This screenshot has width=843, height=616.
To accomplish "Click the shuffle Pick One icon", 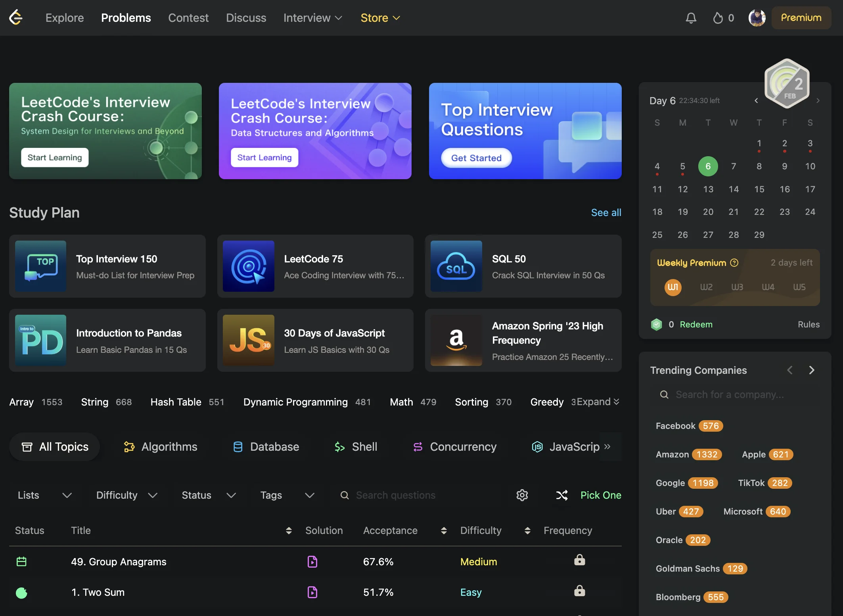I will [562, 495].
